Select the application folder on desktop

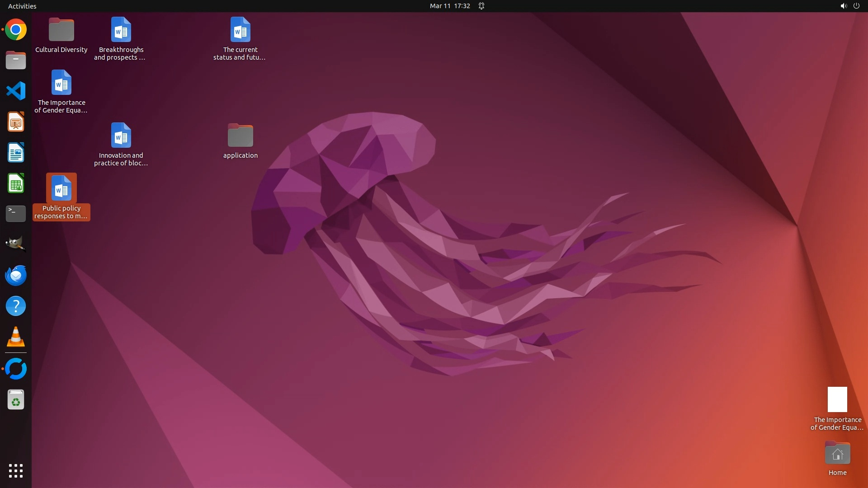pos(240,136)
